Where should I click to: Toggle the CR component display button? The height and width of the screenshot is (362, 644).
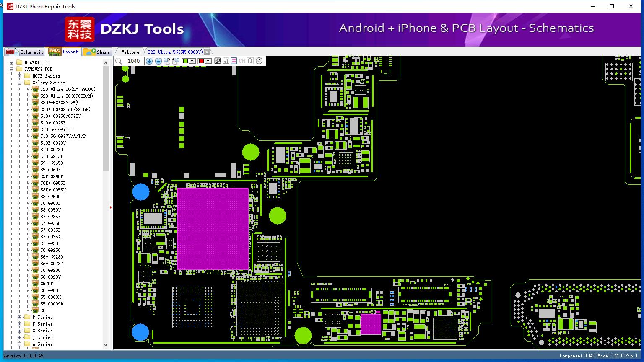point(242,61)
